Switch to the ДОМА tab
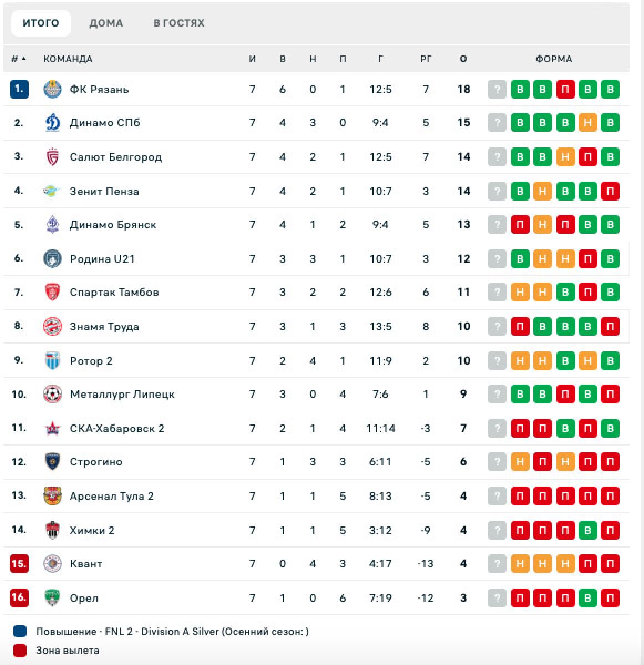 [x=106, y=23]
